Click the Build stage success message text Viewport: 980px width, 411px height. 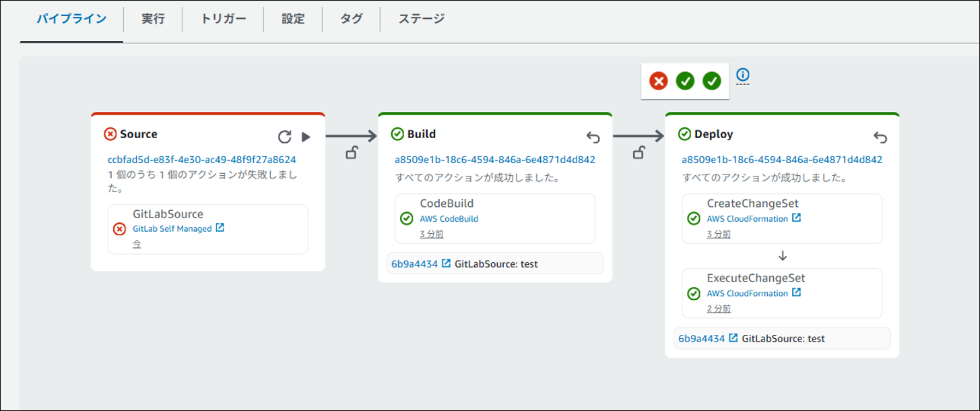pos(478,179)
